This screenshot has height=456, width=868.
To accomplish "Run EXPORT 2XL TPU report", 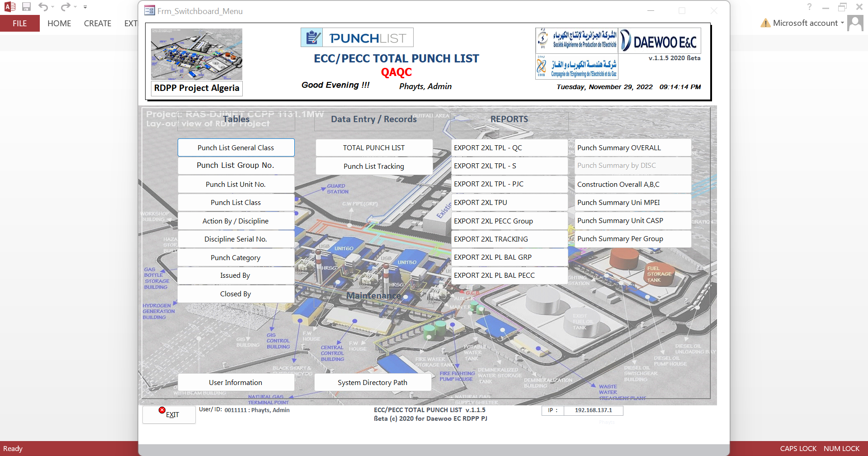I will (509, 202).
